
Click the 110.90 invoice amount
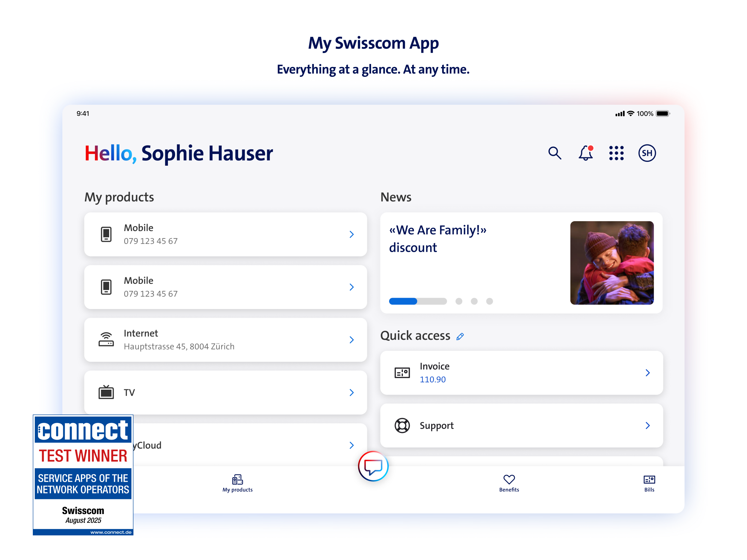[x=433, y=380]
